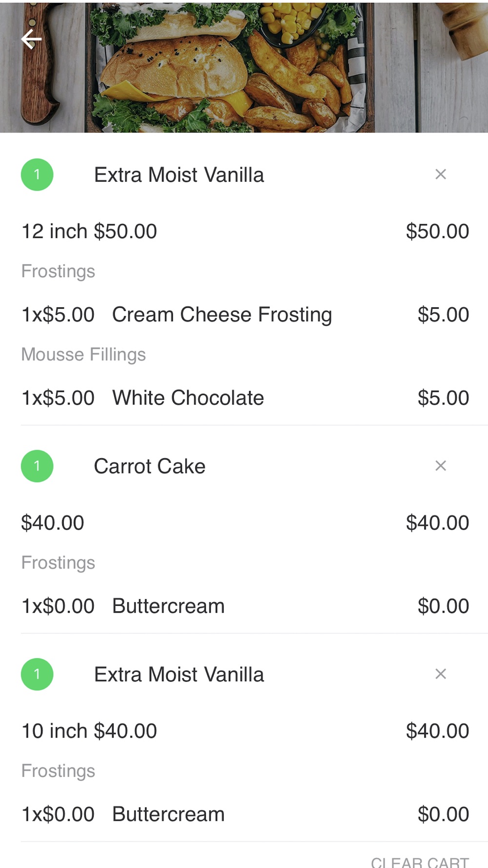The image size is (488, 868).
Task: Open the Extra Moist Vanilla title above 12 inch
Action: point(179,175)
